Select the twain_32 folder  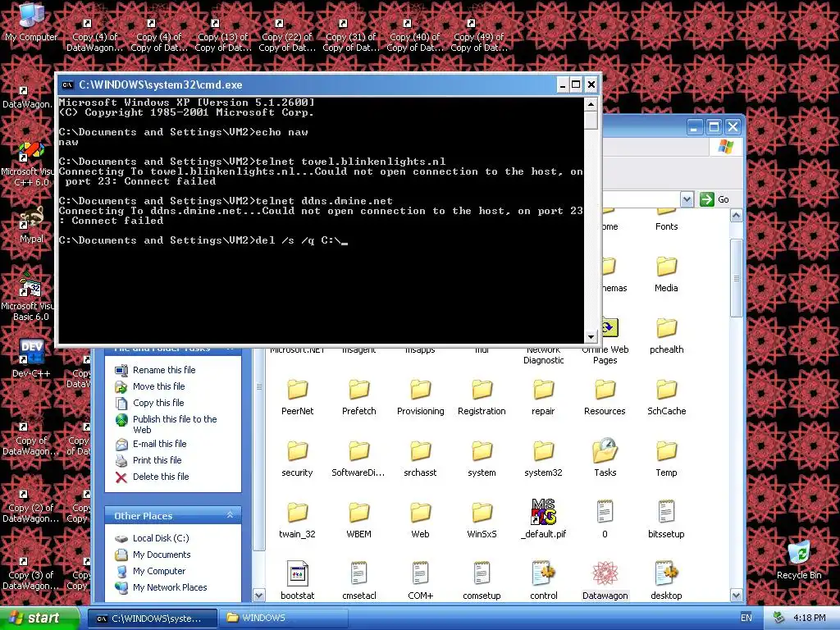(x=297, y=519)
